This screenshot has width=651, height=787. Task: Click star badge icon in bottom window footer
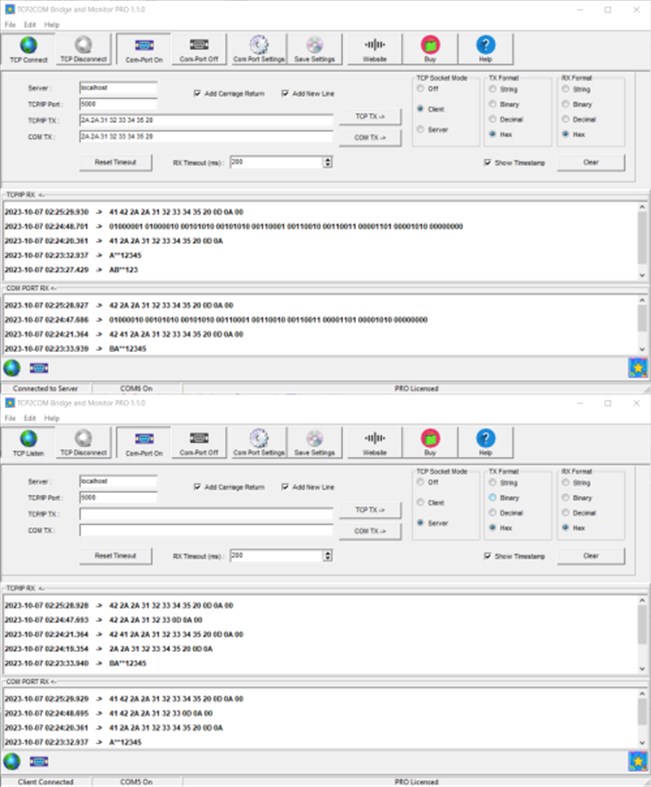(638, 761)
